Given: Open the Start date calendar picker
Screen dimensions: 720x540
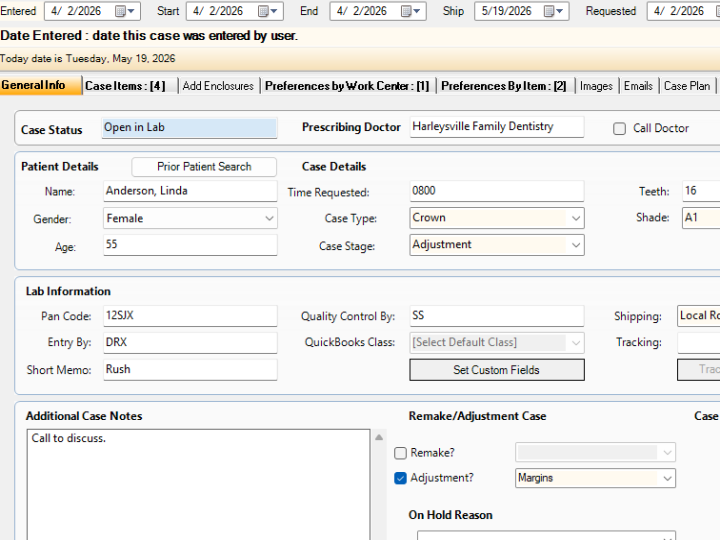Looking at the screenshot, I should 269,11.
